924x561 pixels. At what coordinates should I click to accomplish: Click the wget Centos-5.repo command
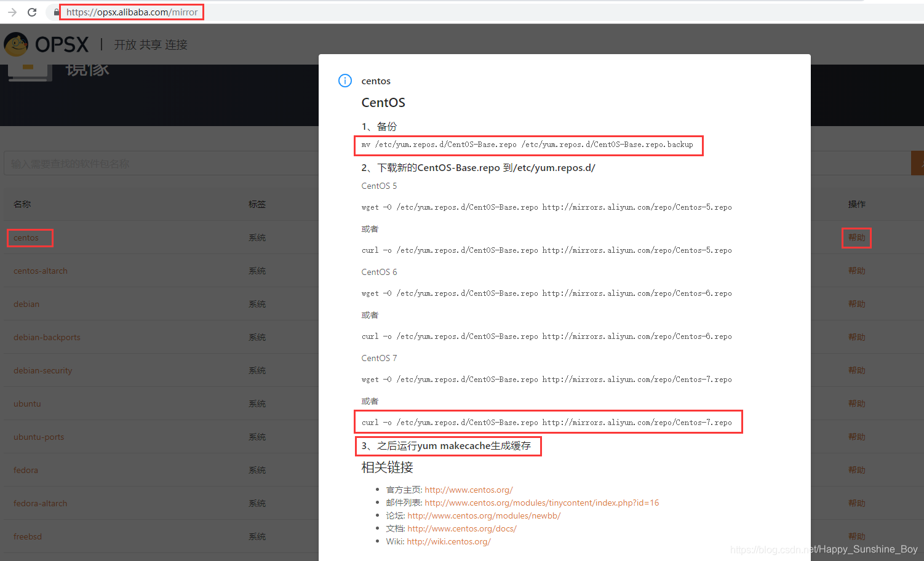tap(547, 207)
